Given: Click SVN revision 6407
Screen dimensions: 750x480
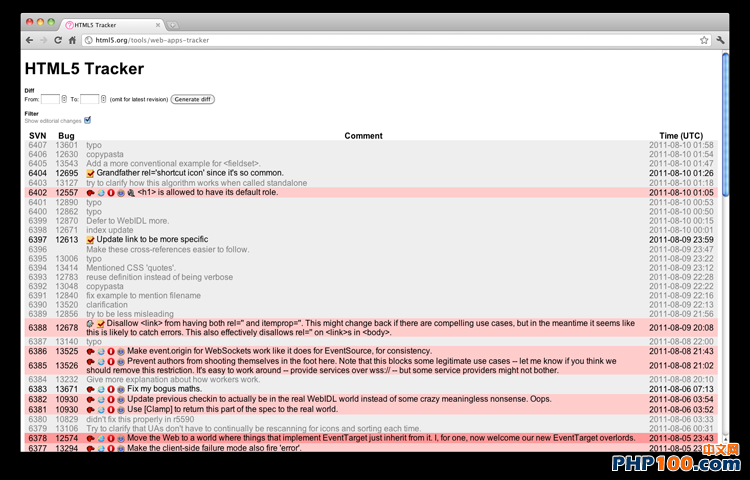Looking at the screenshot, I should pos(37,145).
